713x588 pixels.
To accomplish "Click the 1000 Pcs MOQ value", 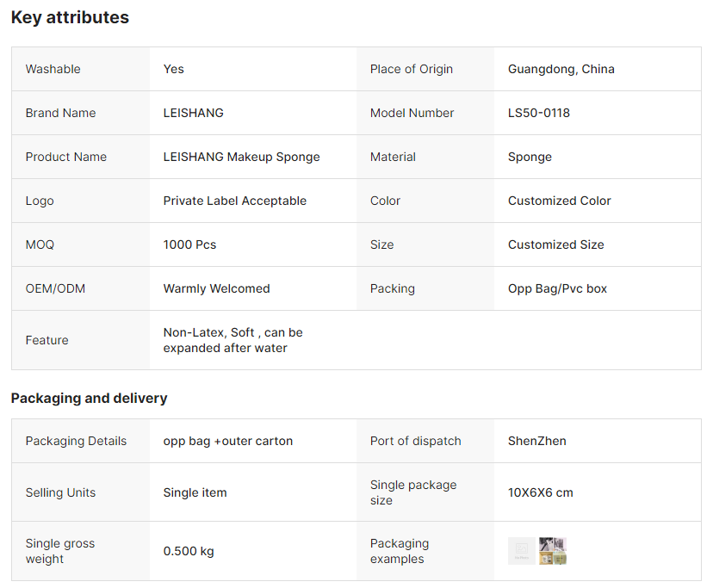I will 189,244.
